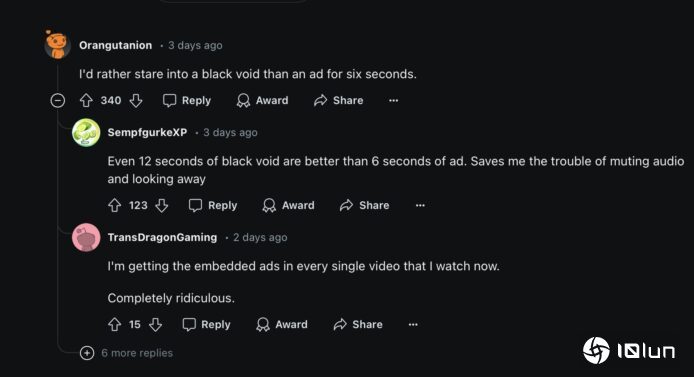
Task: Downvote Orangutanion's black void comment
Action: (x=136, y=101)
